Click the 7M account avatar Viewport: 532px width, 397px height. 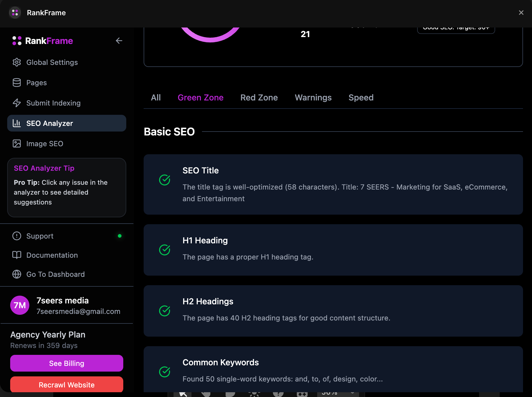click(20, 305)
